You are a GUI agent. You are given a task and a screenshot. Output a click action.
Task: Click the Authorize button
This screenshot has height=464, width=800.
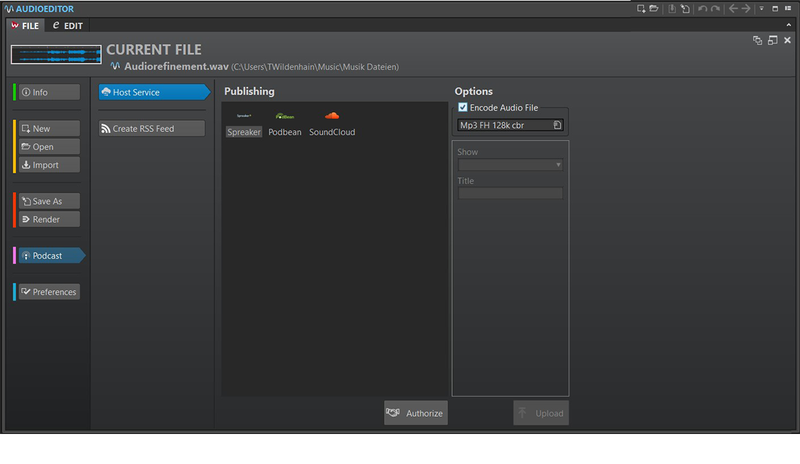pos(416,413)
